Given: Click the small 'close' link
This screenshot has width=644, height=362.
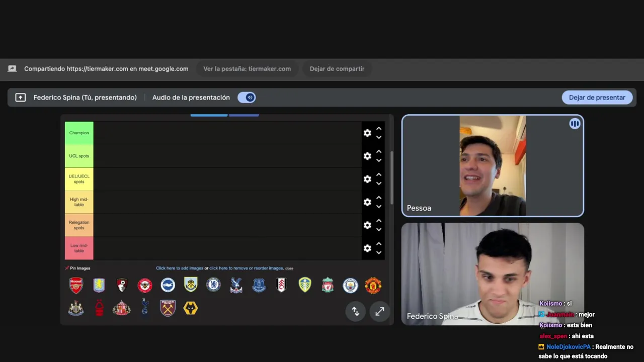Looking at the screenshot, I should click(289, 268).
